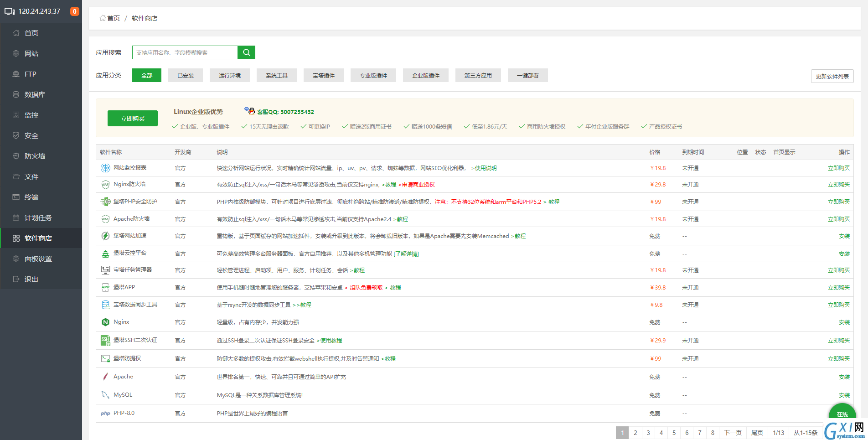Image resolution: width=868 pixels, height=440 pixels.
Task: Select the 企业版插件 category tab
Action: (426, 75)
